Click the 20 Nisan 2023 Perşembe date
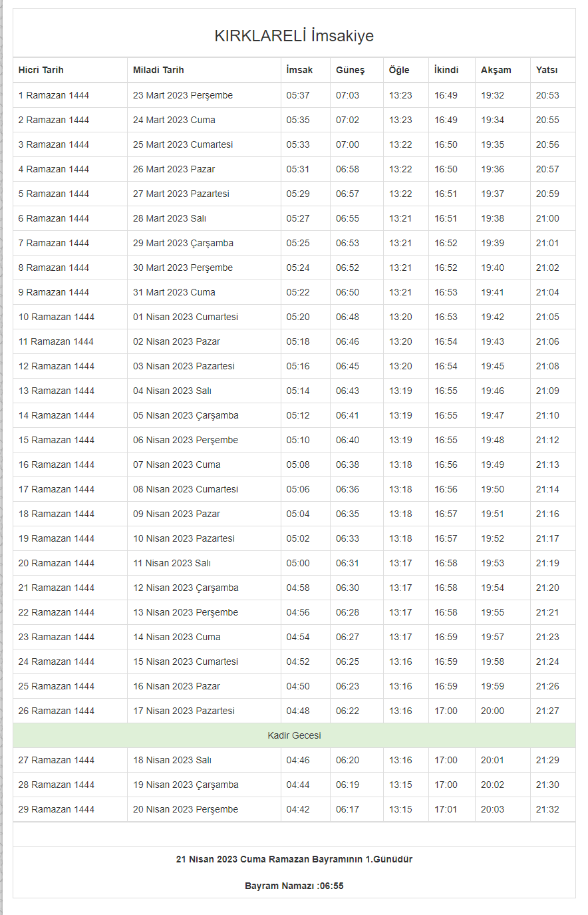This screenshot has width=588, height=915. pos(186,809)
